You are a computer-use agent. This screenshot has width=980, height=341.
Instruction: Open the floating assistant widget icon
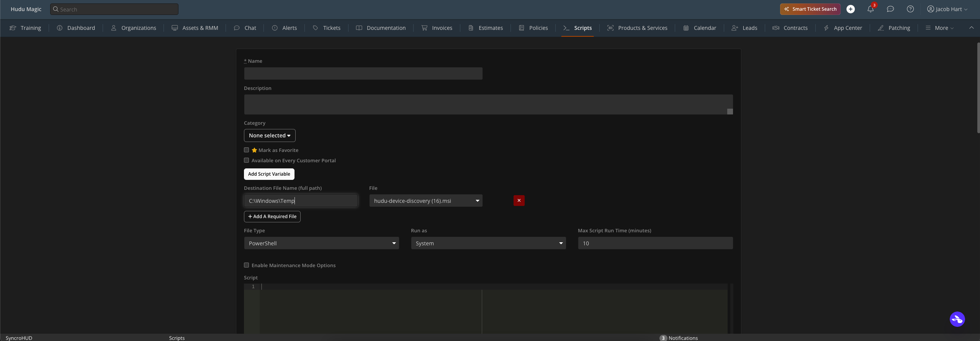(957, 319)
